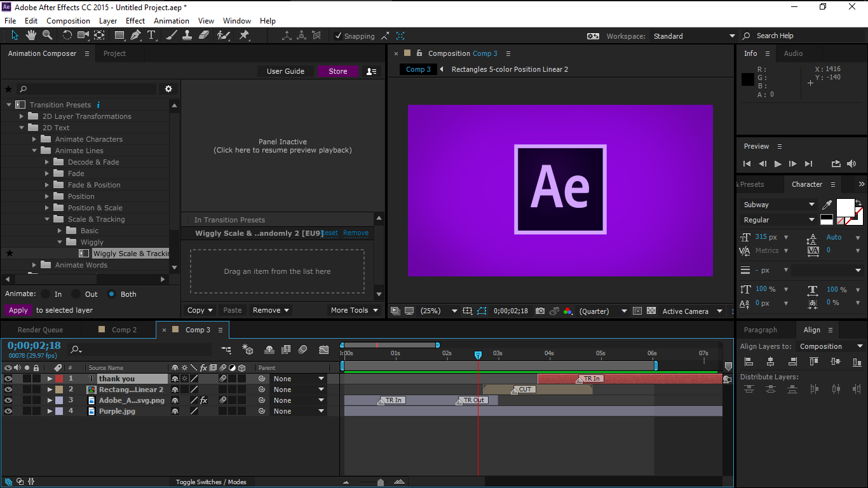The width and height of the screenshot is (868, 488).
Task: Click More Tools button
Action: click(x=355, y=310)
